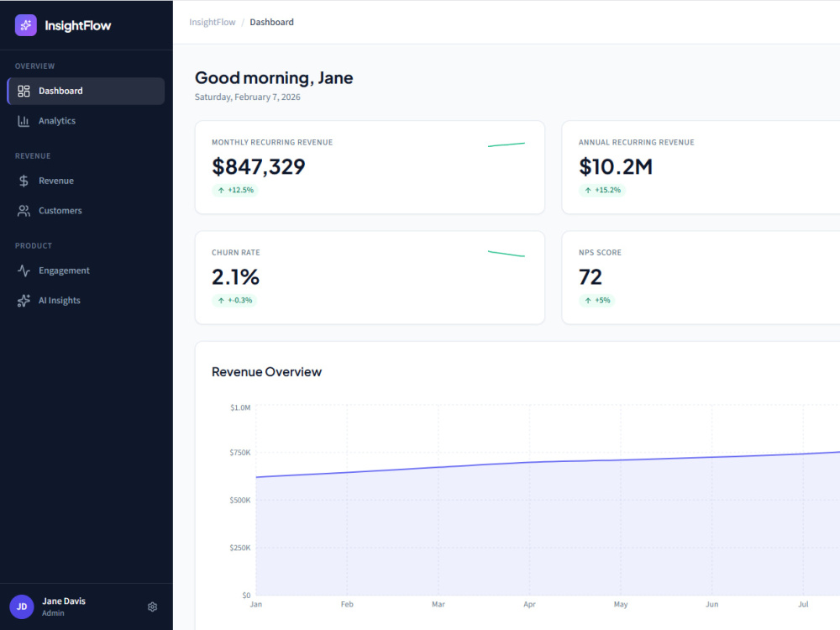The image size is (840, 630).
Task: Click the Engagement pulse icon
Action: click(24, 270)
